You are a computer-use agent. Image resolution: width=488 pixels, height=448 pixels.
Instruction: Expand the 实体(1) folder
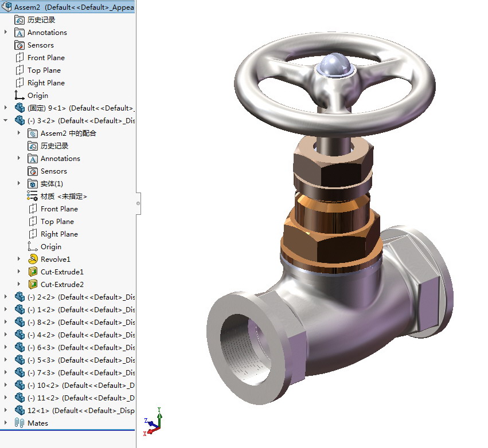coord(19,183)
